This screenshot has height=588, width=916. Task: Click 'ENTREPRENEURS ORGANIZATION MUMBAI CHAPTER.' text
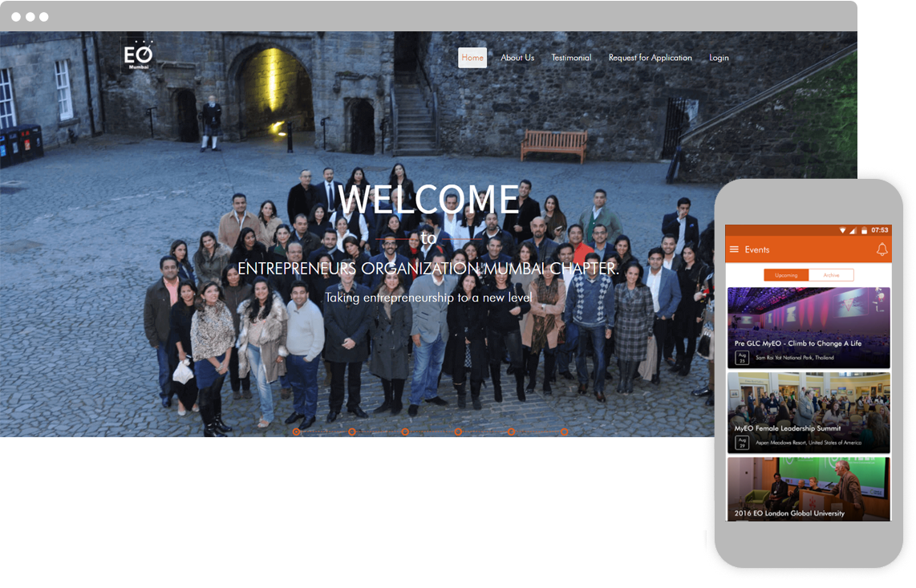click(x=428, y=268)
